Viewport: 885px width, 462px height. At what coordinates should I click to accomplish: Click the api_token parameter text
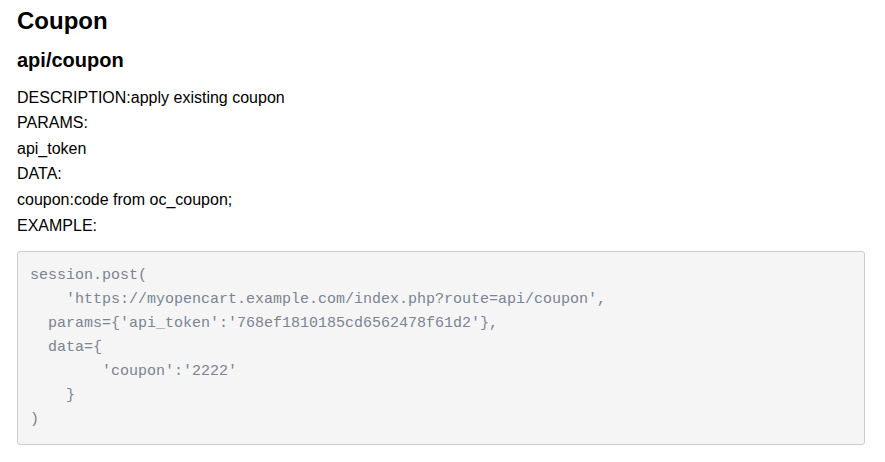click(51, 149)
